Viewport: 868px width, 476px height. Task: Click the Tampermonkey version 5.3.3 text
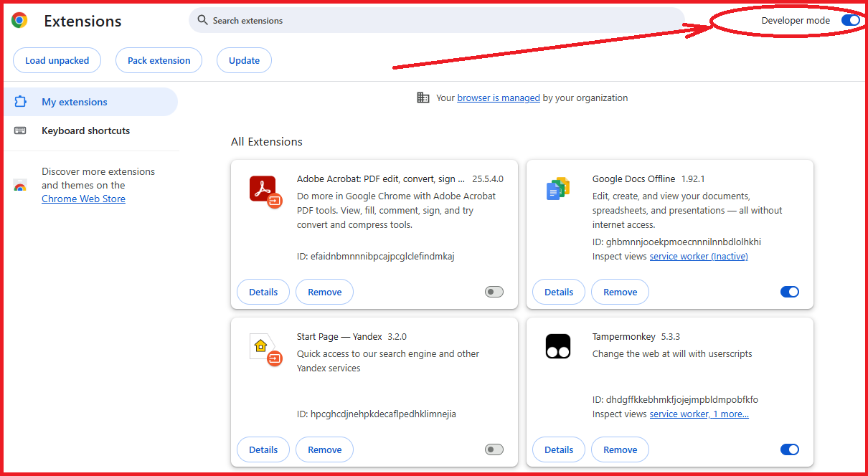[670, 336]
